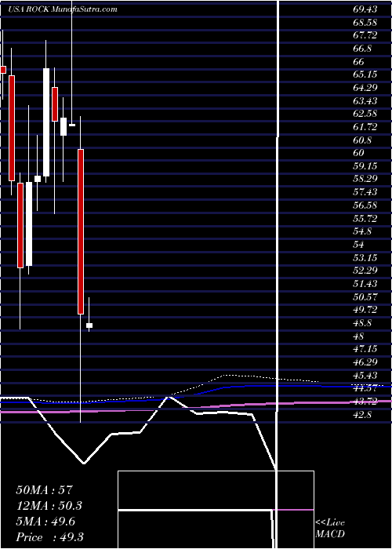Click the 55.72 axis value

coord(365,219)
